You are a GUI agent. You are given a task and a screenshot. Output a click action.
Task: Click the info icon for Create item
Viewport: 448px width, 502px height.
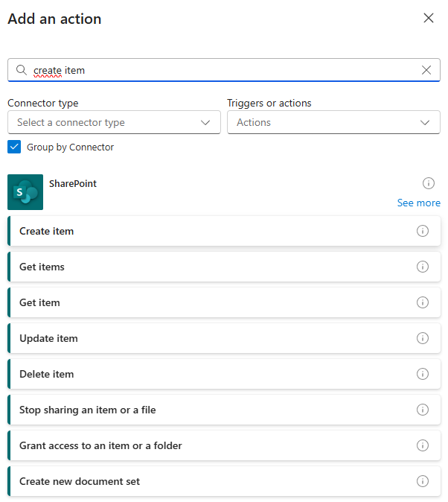click(423, 231)
